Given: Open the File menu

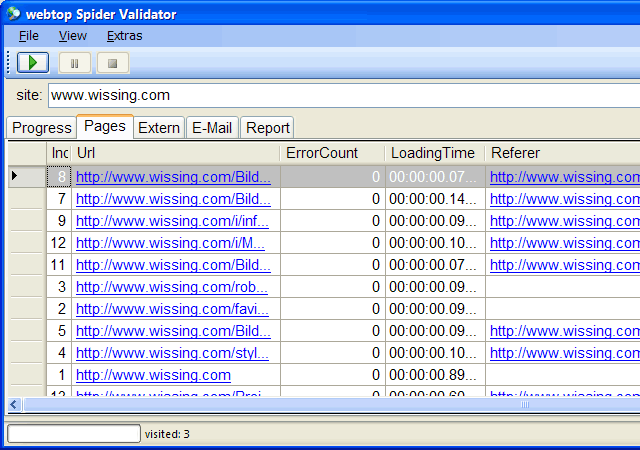Looking at the screenshot, I should [x=29, y=36].
